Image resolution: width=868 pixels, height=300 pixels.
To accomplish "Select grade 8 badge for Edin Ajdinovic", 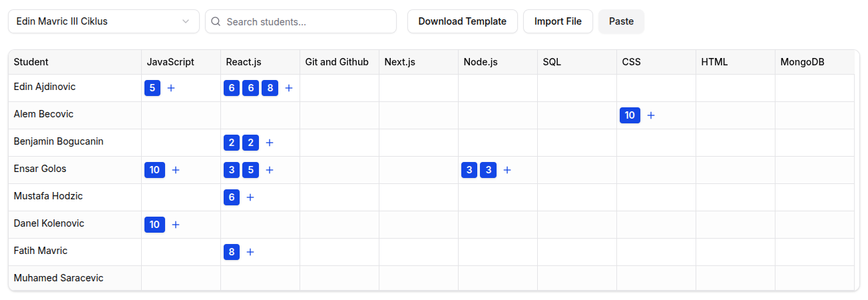I will (270, 88).
